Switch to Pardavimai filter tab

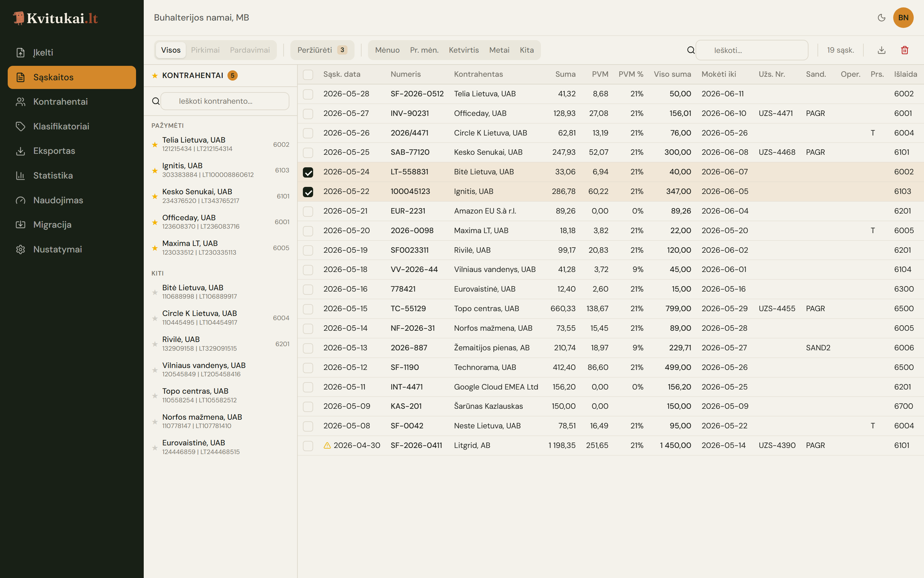(x=250, y=50)
